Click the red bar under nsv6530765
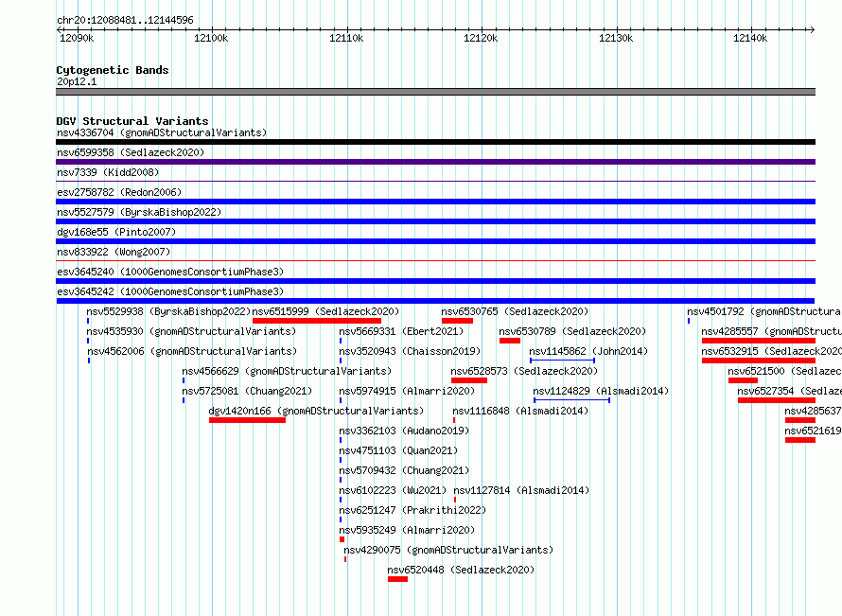The image size is (842, 616). point(458,321)
